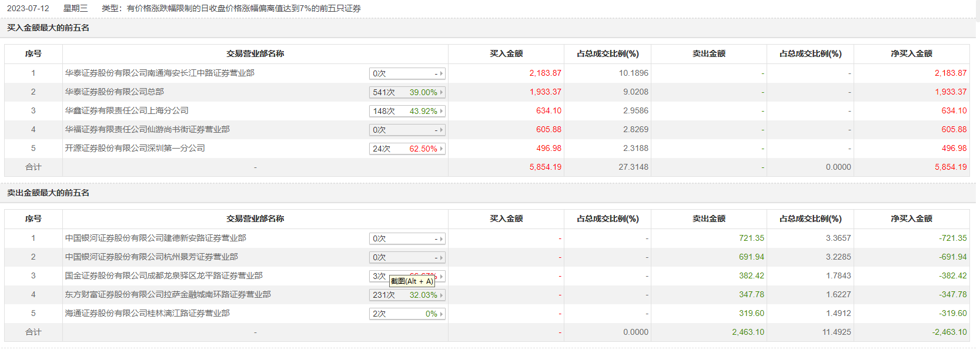Open 华泰证券股份有限公司总部 branch link
This screenshot has width=980, height=353.
(x=115, y=92)
